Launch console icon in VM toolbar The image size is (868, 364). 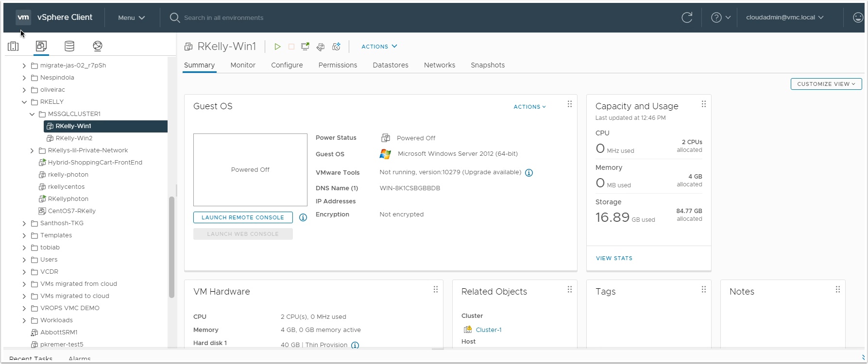(x=305, y=47)
